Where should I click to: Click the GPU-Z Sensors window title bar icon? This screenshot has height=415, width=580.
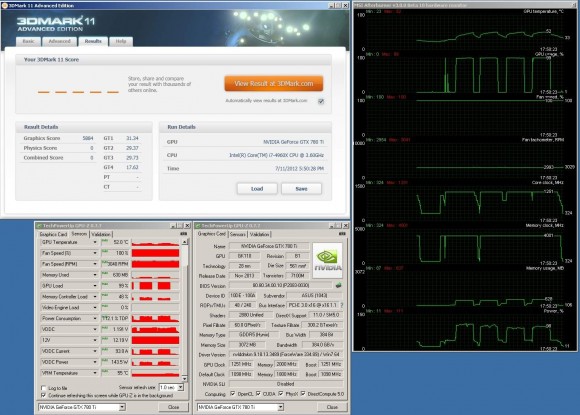(x=39, y=226)
